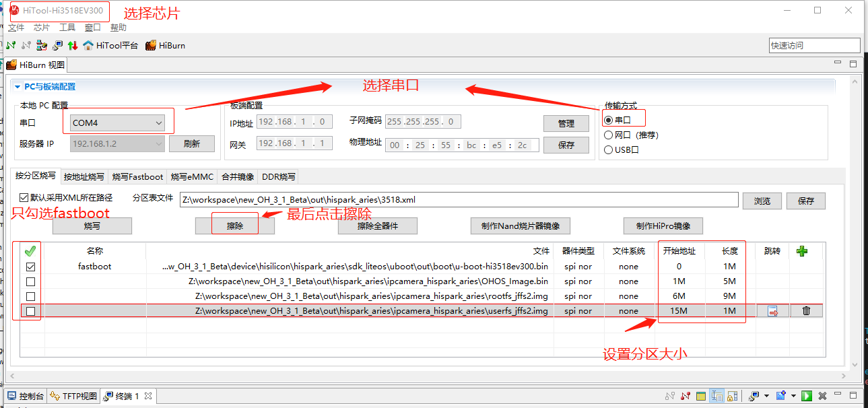Delete userfs_jffs2.img row with trash icon
This screenshot has height=408, width=868.
[806, 311]
